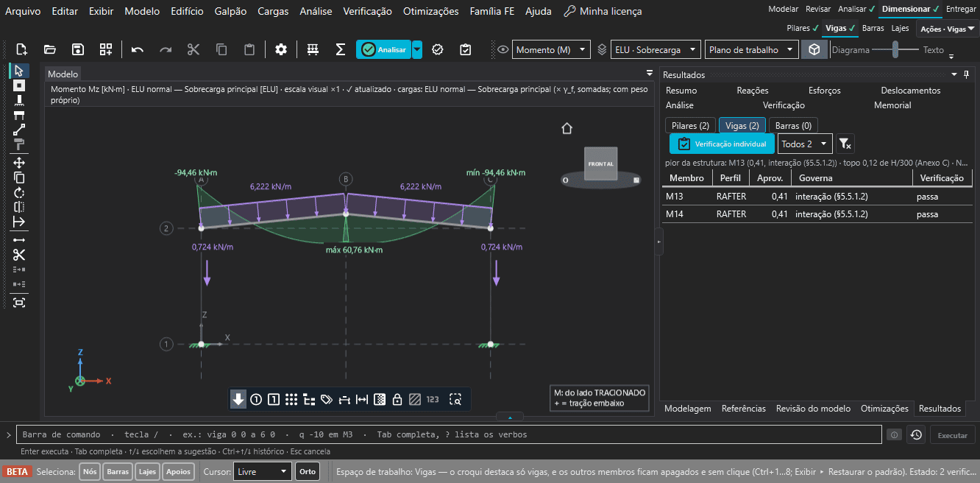Click the Diagrama–Texto slider handle
The image size is (980, 483).
coord(895,49)
